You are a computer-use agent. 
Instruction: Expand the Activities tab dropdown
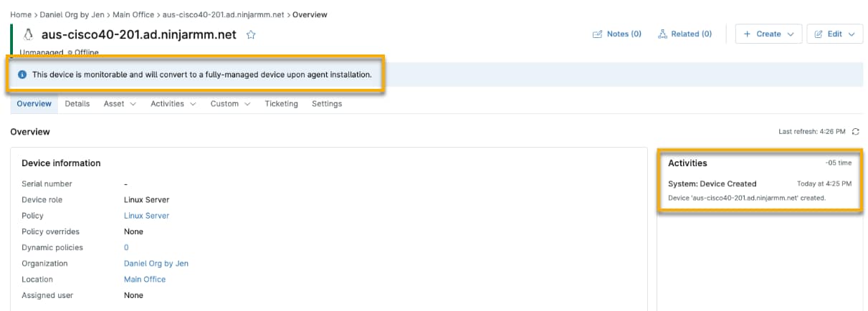(x=173, y=104)
